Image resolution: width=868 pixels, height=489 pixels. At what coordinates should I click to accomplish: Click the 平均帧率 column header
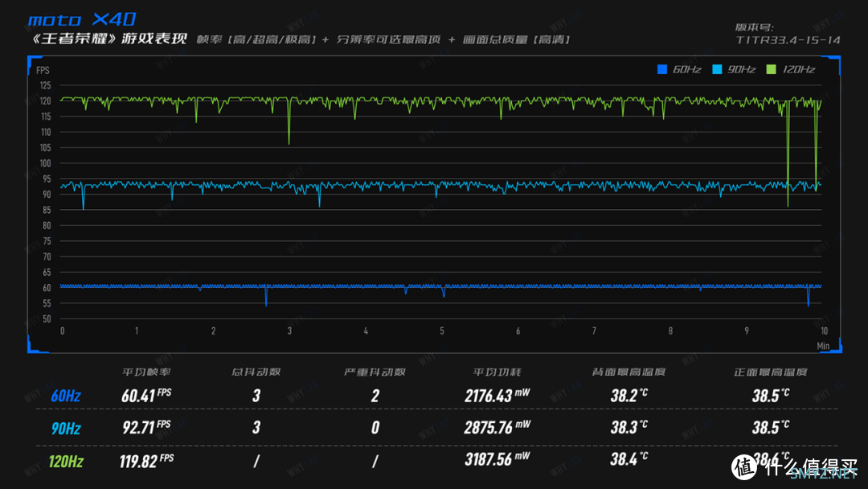pyautogui.click(x=147, y=372)
